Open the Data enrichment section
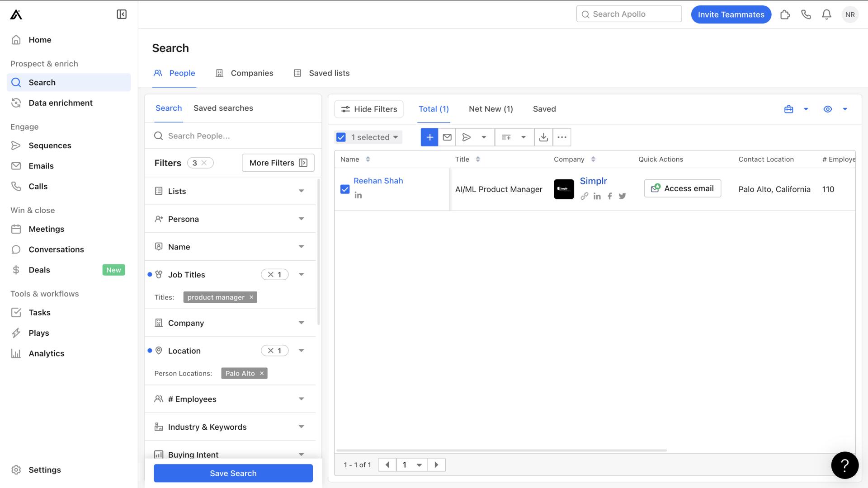This screenshot has width=868, height=488. tap(60, 103)
